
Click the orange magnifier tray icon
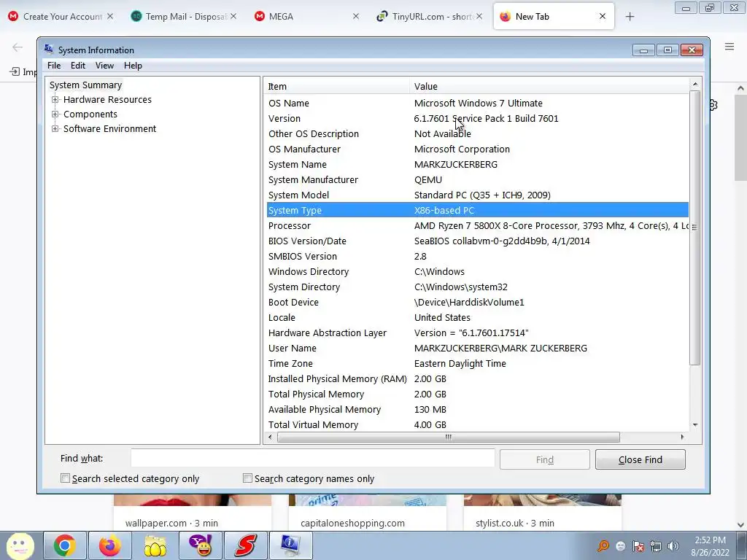603,546
